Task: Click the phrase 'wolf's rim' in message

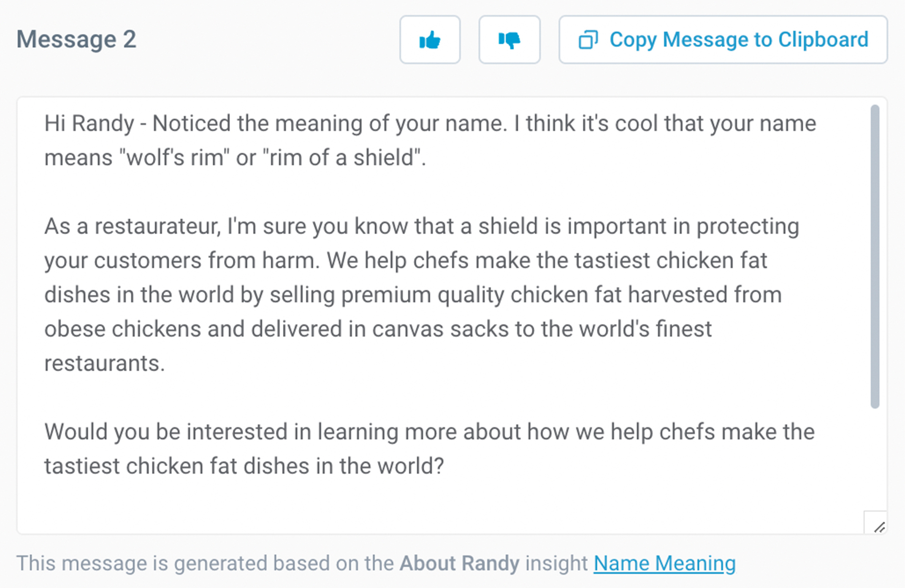Action: pyautogui.click(x=175, y=158)
